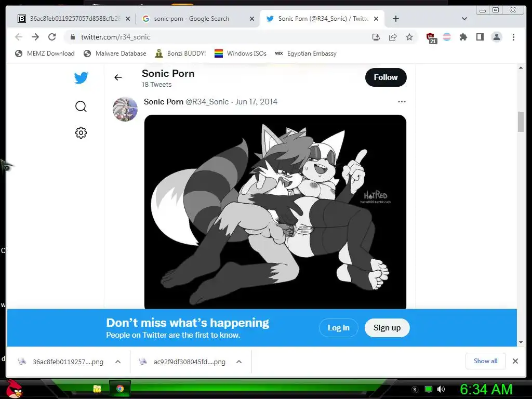
Task: Open the Chrome profile avatar menu
Action: 497,37
